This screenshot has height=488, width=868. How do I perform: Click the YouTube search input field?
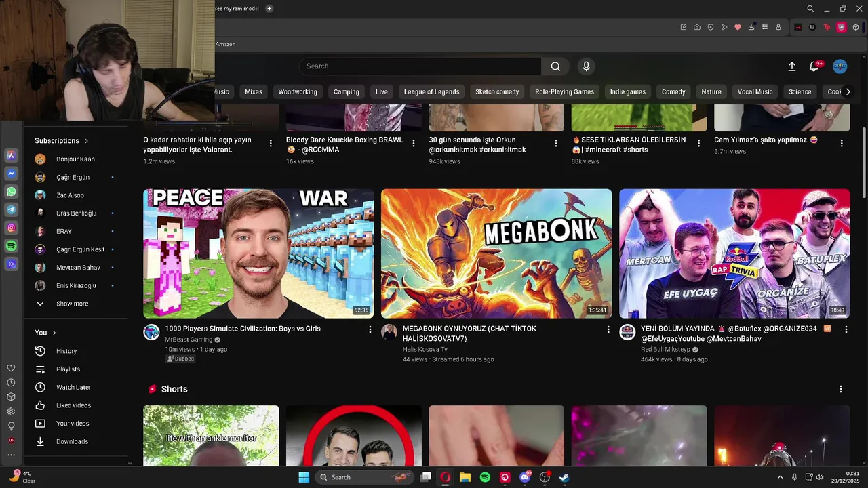420,66
